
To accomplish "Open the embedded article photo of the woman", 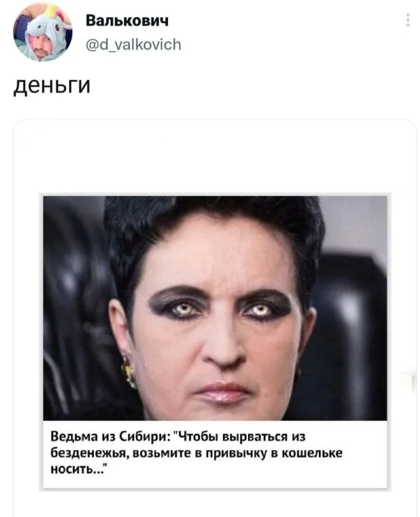I will pyautogui.click(x=215, y=308).
